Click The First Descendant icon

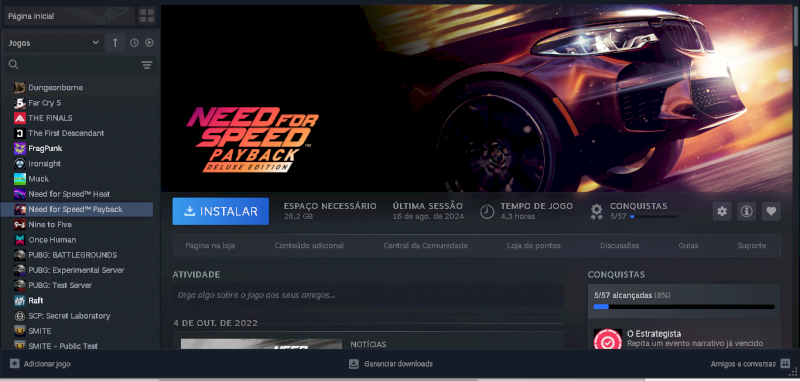[x=20, y=133]
